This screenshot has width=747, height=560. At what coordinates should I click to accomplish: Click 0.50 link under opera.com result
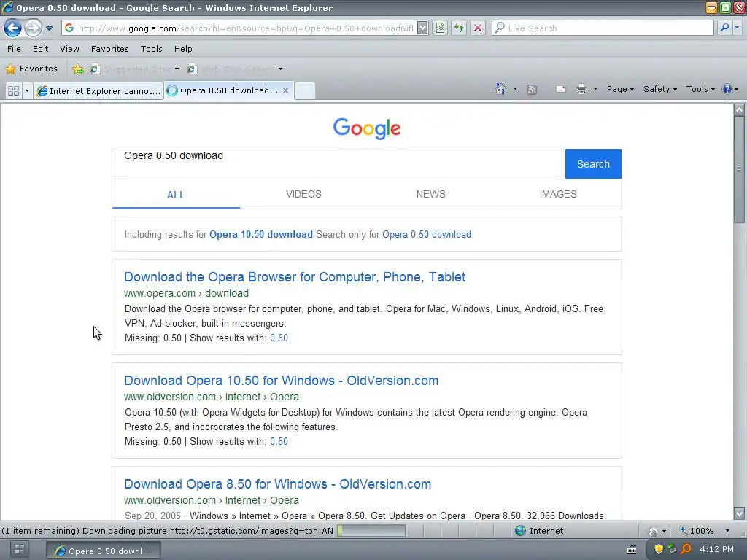click(x=279, y=338)
